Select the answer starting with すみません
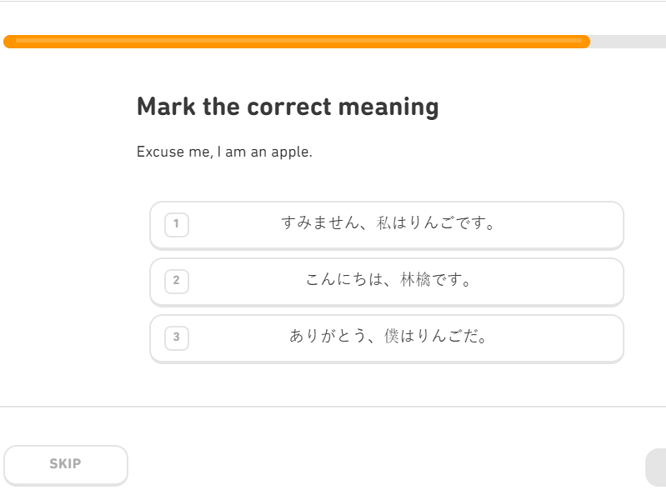Image resolution: width=666 pixels, height=500 pixels. click(386, 224)
